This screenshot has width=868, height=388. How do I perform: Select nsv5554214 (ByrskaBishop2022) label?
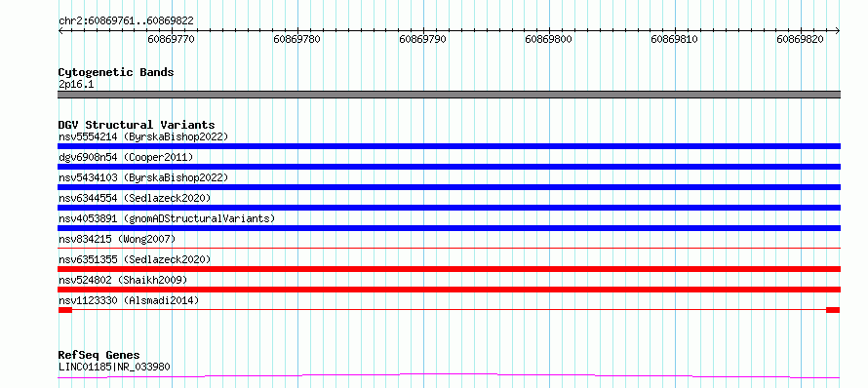(143, 136)
